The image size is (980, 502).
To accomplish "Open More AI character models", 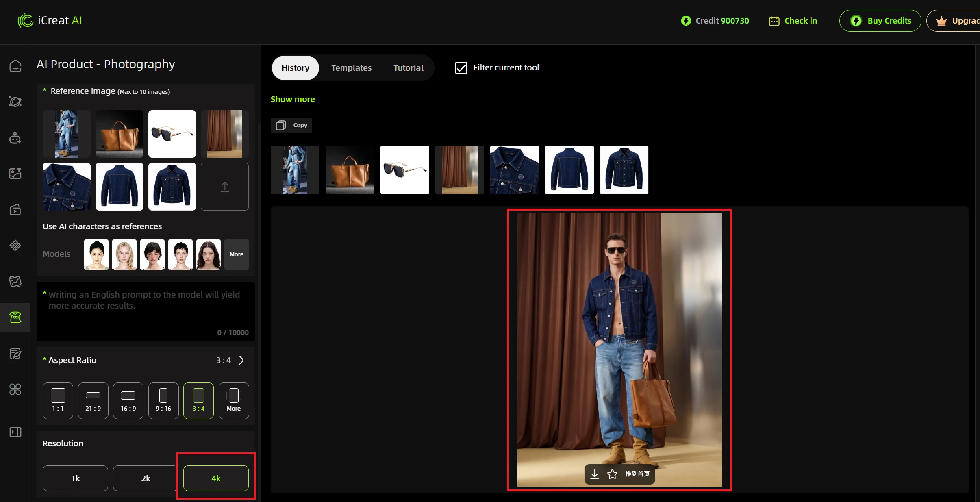I will (x=237, y=254).
